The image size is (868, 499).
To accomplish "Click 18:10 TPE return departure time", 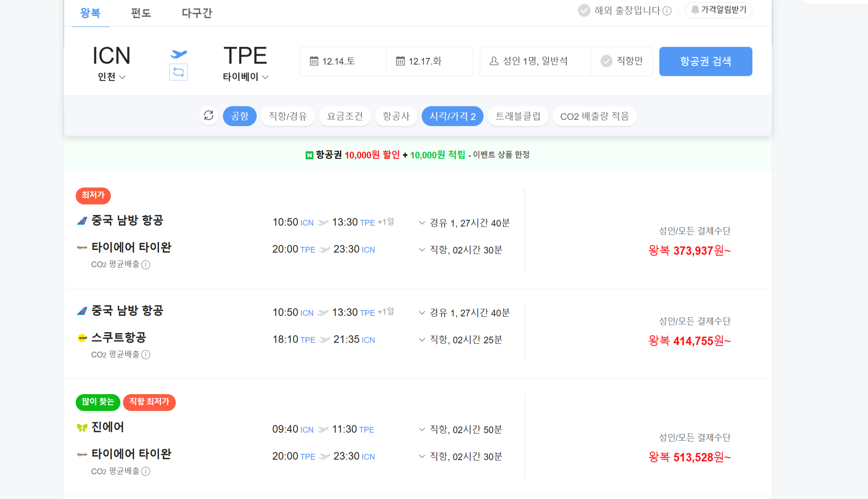I will click(x=294, y=340).
